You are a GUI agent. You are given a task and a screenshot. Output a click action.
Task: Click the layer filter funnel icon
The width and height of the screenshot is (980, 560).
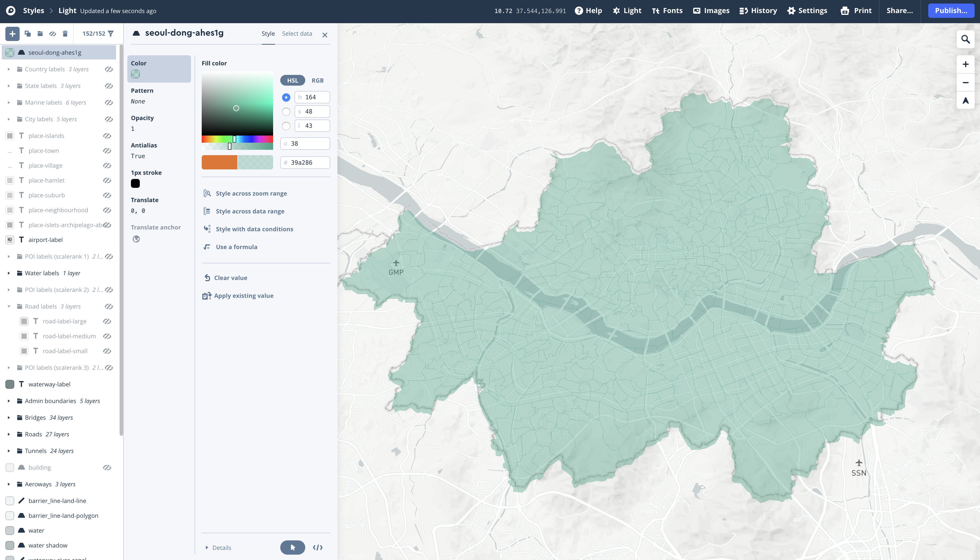click(x=111, y=34)
